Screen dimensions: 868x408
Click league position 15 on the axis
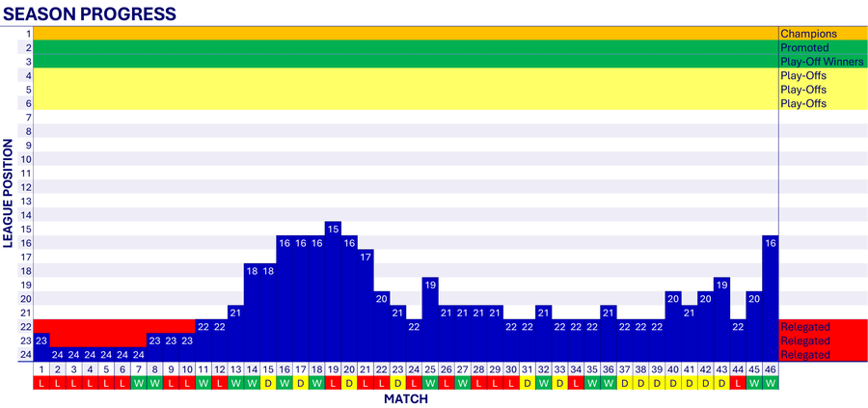[x=26, y=230]
